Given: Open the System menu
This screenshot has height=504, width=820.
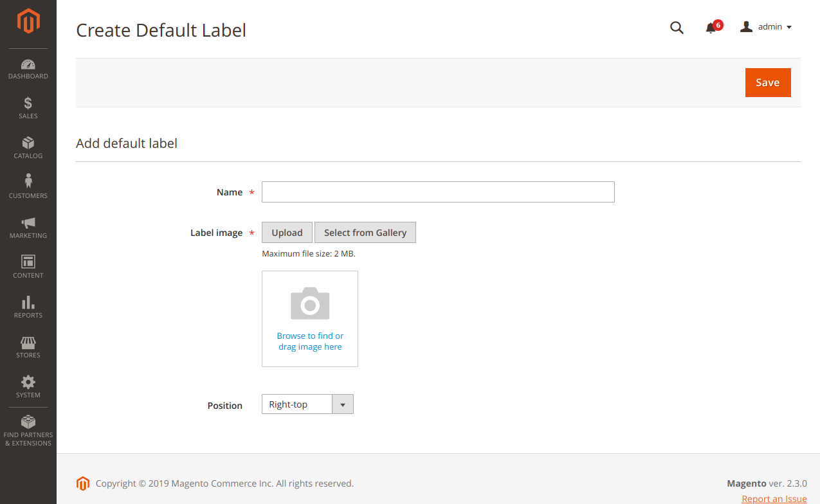Looking at the screenshot, I should tap(28, 387).
